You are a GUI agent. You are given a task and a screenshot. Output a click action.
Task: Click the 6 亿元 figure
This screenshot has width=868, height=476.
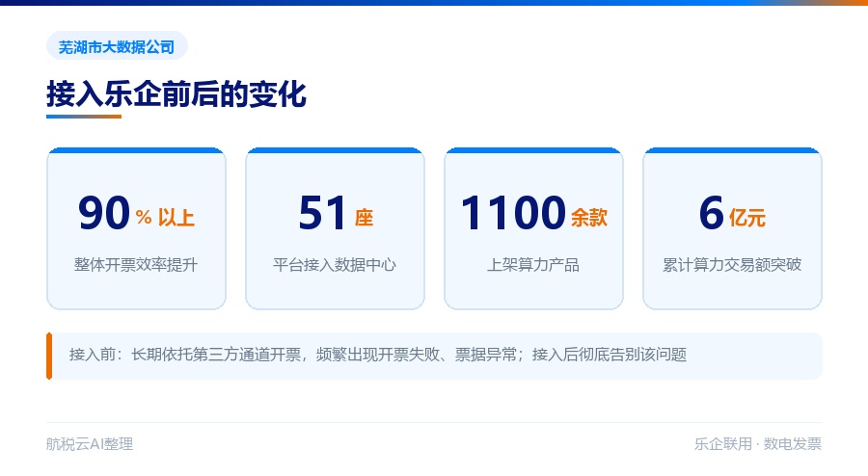[732, 213]
